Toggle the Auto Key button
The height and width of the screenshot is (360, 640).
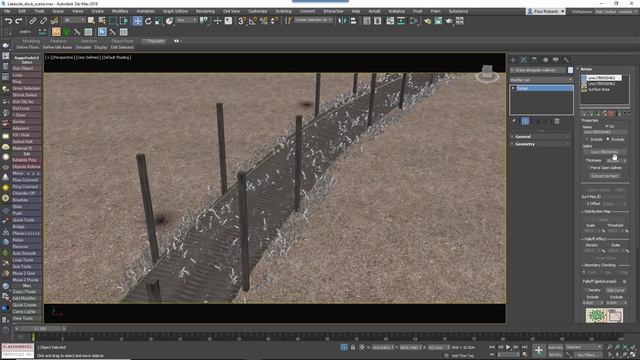[x=555, y=347]
